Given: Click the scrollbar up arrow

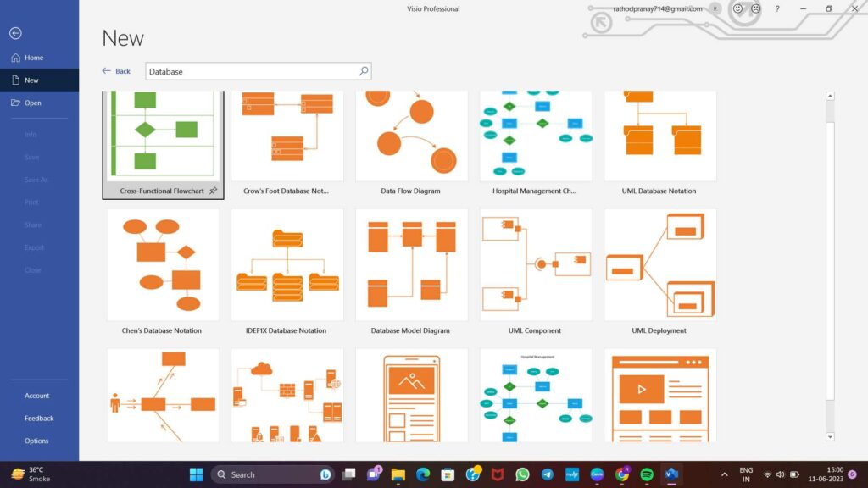Looking at the screenshot, I should click(830, 96).
